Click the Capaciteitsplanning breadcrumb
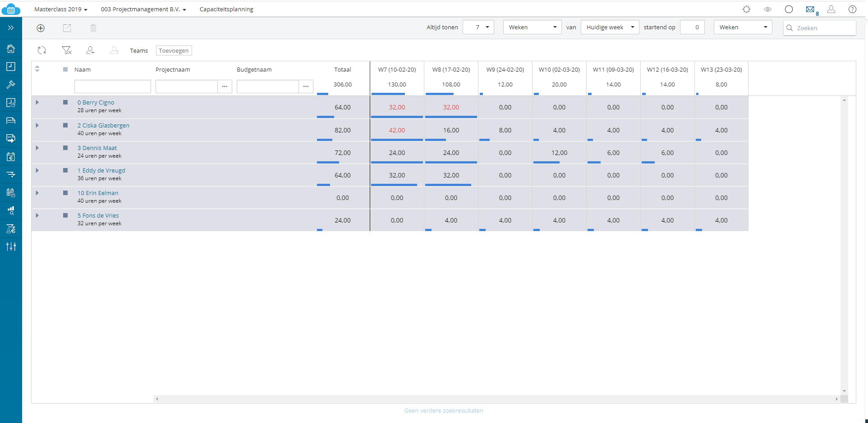The height and width of the screenshot is (423, 868). coord(226,9)
